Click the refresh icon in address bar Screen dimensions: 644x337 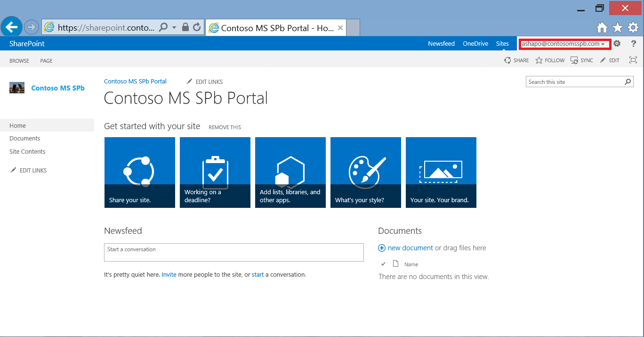[x=197, y=27]
